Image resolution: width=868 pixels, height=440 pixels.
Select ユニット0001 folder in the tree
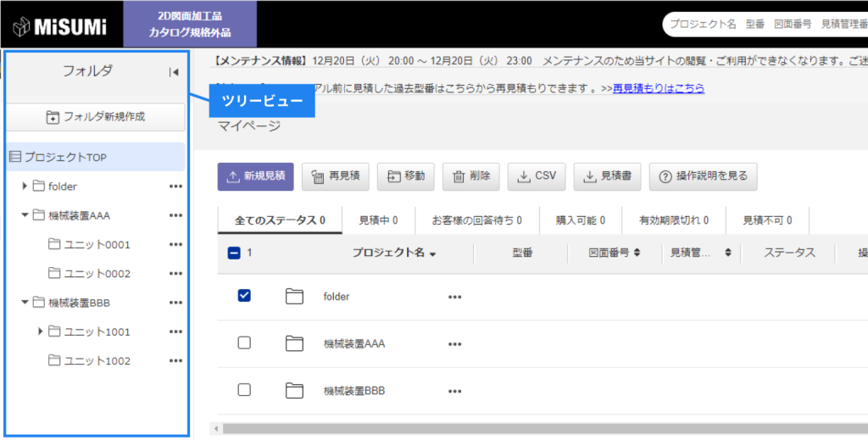tap(90, 245)
